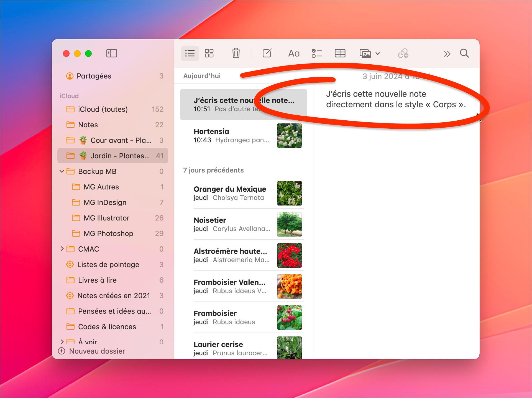532x398 pixels.
Task: Add a link using the link icon
Action: click(x=402, y=53)
